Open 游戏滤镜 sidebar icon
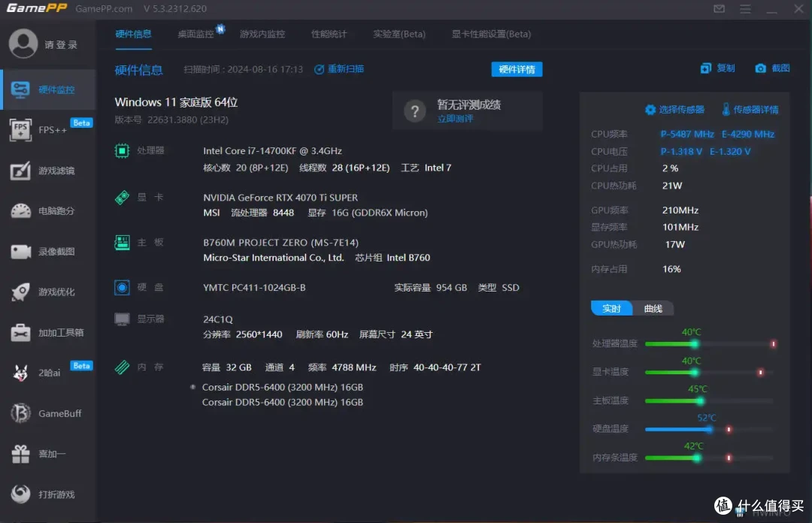This screenshot has width=812, height=523. [x=20, y=171]
